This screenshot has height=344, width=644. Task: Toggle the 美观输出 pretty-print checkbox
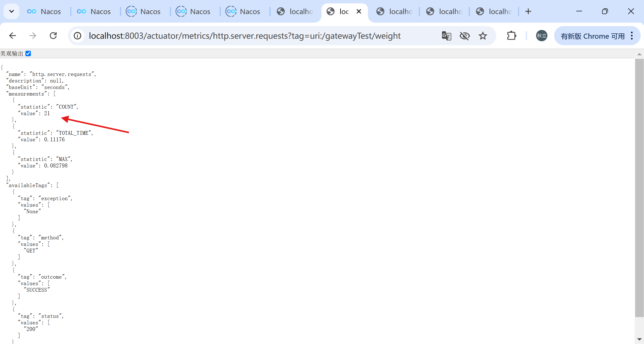(x=28, y=54)
